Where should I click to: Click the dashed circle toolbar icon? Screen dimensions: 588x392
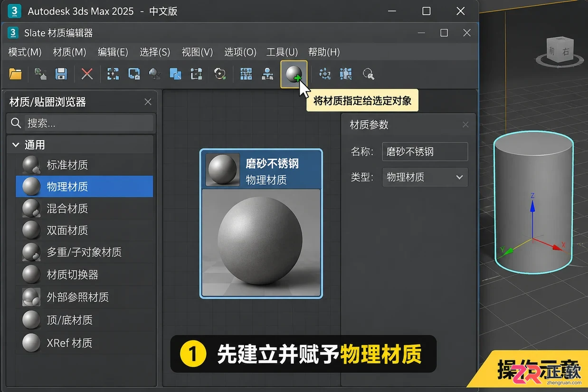click(325, 74)
